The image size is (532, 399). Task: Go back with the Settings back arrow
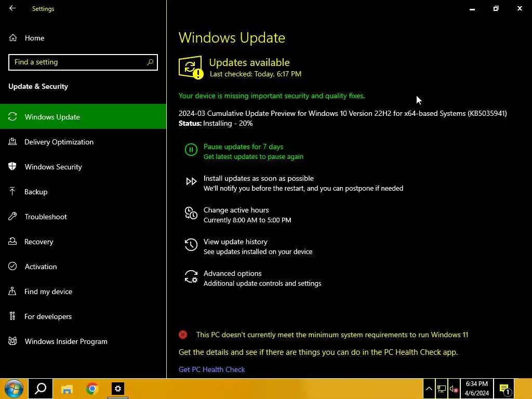[x=12, y=8]
